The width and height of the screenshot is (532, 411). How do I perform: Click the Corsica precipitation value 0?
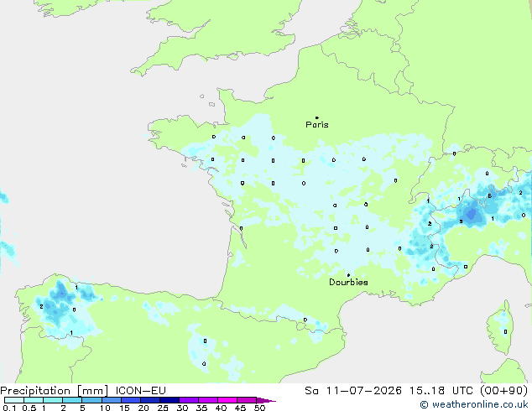505,331
